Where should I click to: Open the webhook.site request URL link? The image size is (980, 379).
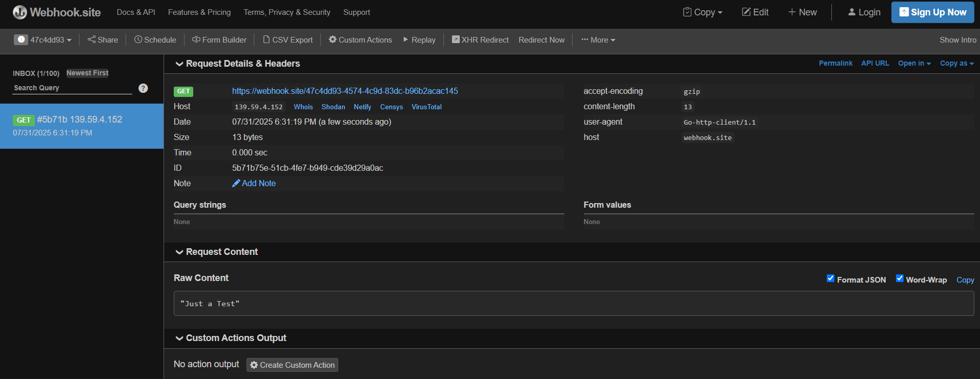click(x=345, y=91)
